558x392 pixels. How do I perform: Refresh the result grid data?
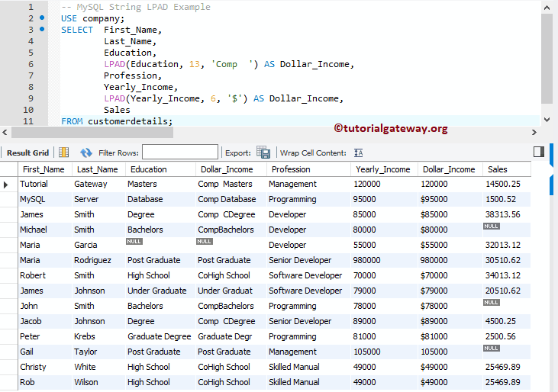(x=85, y=153)
